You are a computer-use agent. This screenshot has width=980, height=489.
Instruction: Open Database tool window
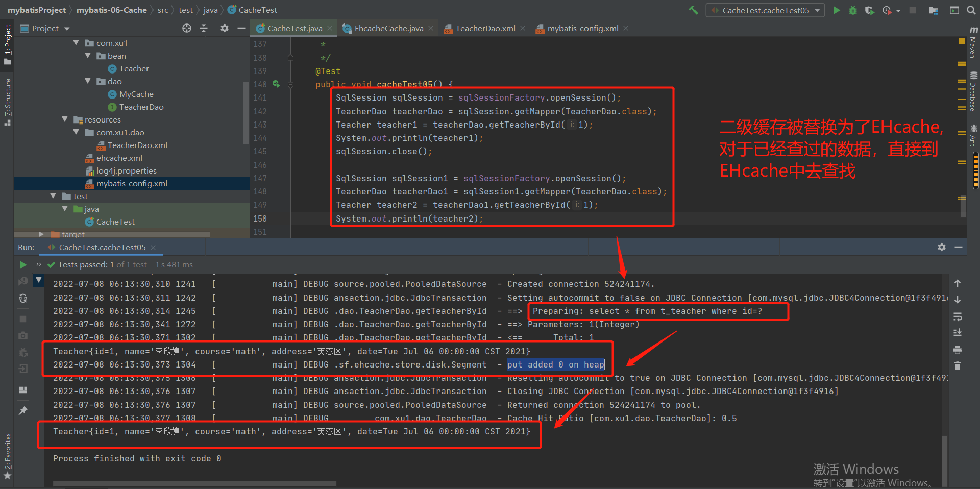(x=973, y=91)
